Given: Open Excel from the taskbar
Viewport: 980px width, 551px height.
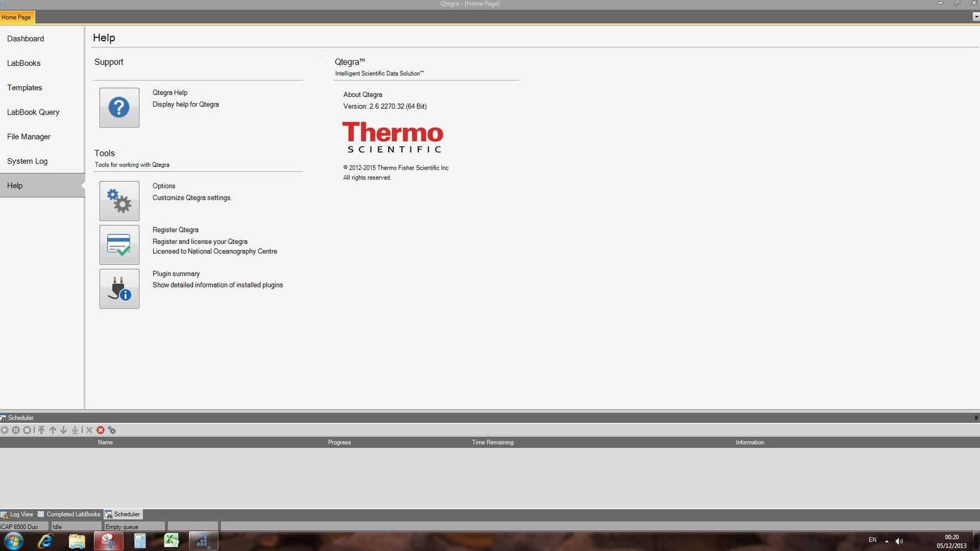Looking at the screenshot, I should (171, 541).
